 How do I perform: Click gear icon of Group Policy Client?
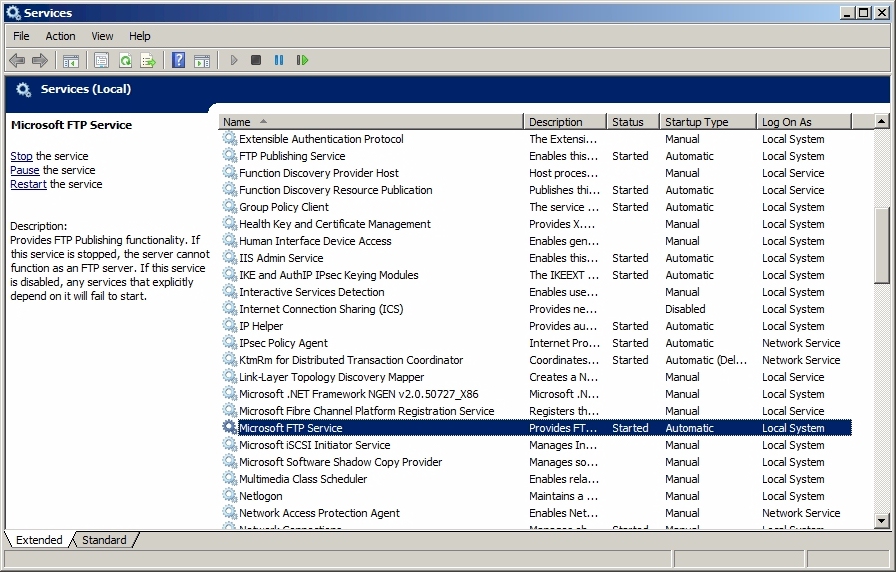(230, 207)
